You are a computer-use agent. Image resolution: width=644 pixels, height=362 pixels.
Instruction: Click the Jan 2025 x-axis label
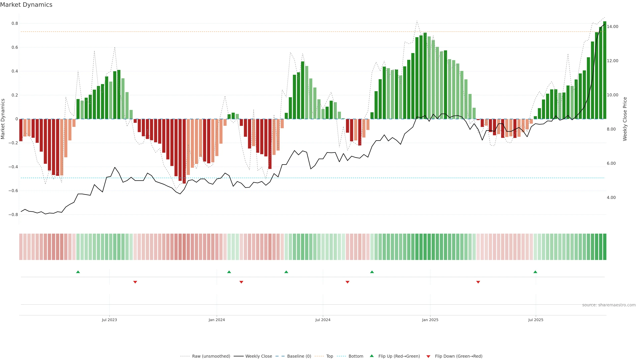click(x=430, y=320)
